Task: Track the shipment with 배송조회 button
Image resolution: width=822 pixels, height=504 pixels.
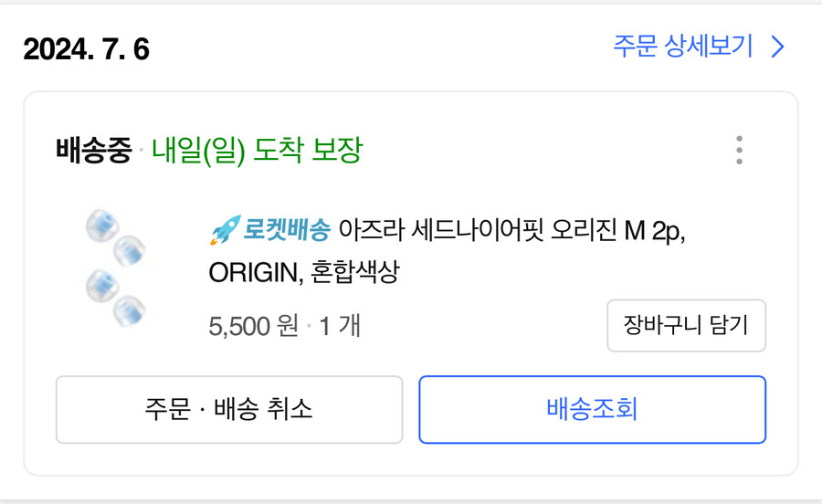Action: pyautogui.click(x=592, y=409)
